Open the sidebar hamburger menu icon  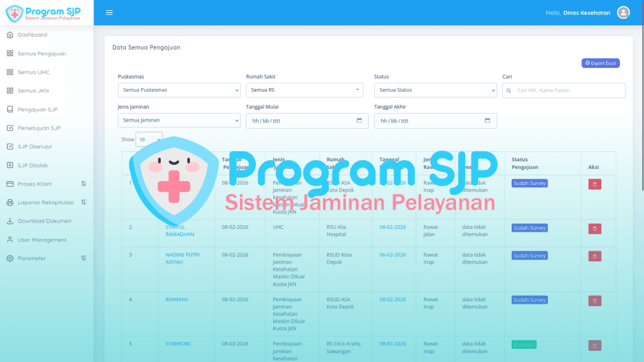coord(109,12)
